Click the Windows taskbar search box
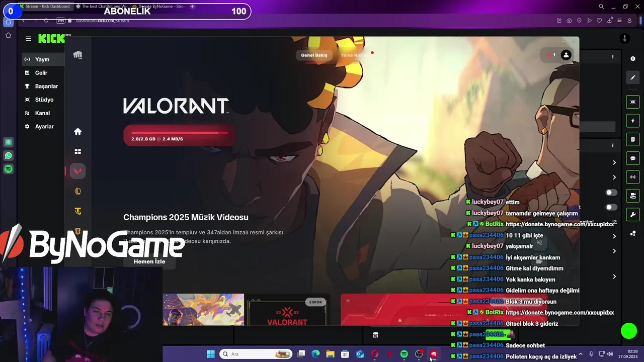Image resolution: width=644 pixels, height=362 pixels. [x=256, y=354]
